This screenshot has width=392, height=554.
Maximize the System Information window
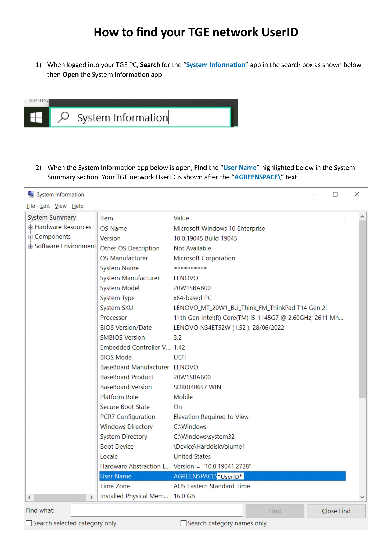coord(335,194)
